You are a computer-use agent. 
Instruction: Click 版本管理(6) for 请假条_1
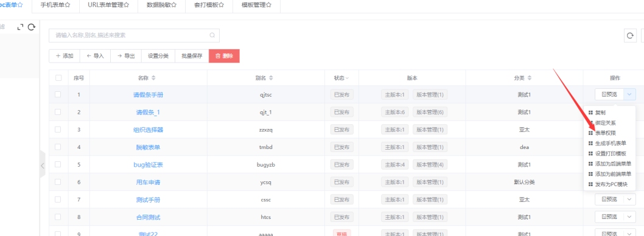coord(430,112)
